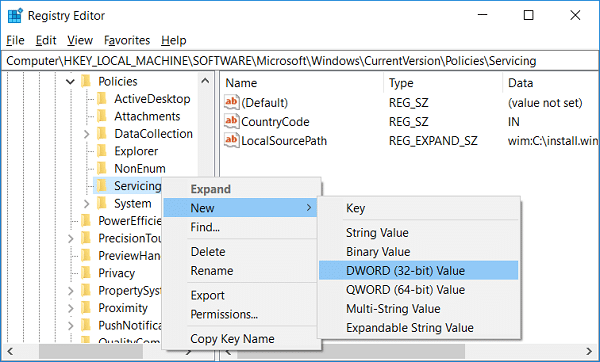Click the LocalSourcePath value icon

(232, 140)
